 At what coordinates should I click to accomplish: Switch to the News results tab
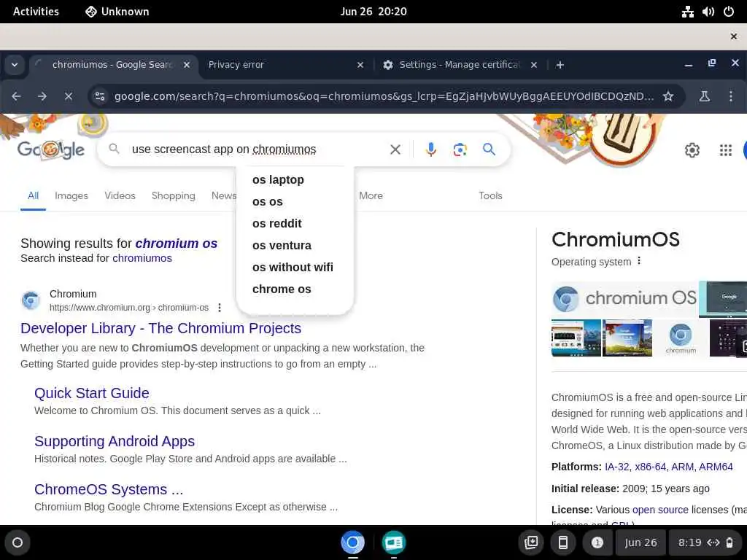point(224,195)
